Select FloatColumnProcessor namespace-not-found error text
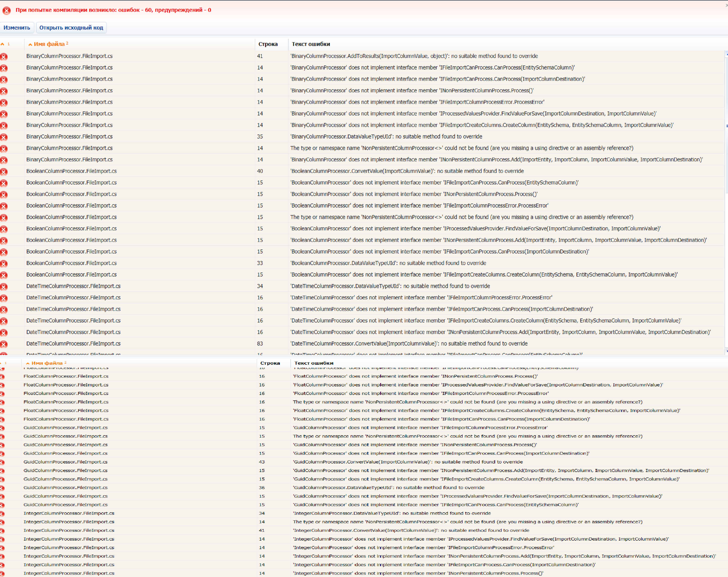This screenshot has height=577, width=728. pos(468,402)
